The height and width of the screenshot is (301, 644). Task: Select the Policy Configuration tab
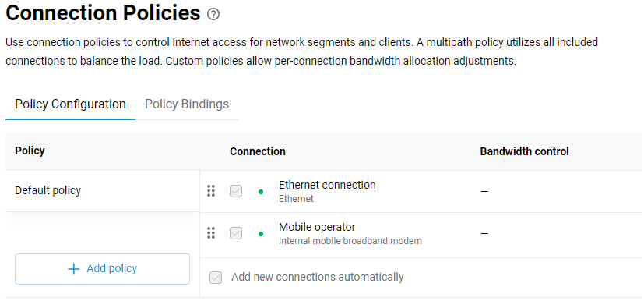[x=70, y=104]
